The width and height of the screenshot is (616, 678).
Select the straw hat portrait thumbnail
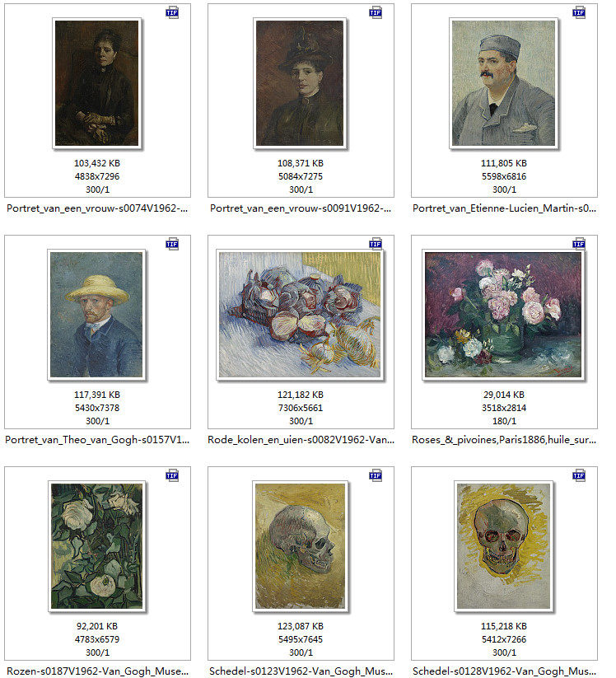pyautogui.click(x=96, y=315)
